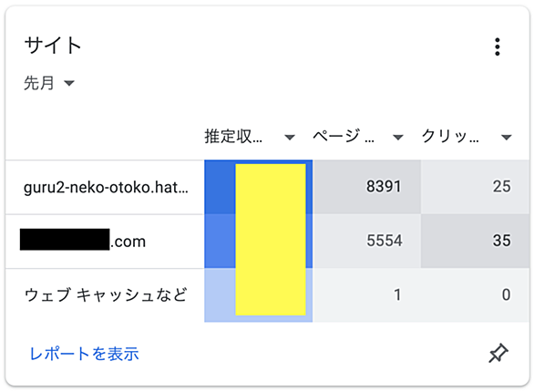Click the clicks cell showing 25
This screenshot has height=392, width=534.
(475, 187)
